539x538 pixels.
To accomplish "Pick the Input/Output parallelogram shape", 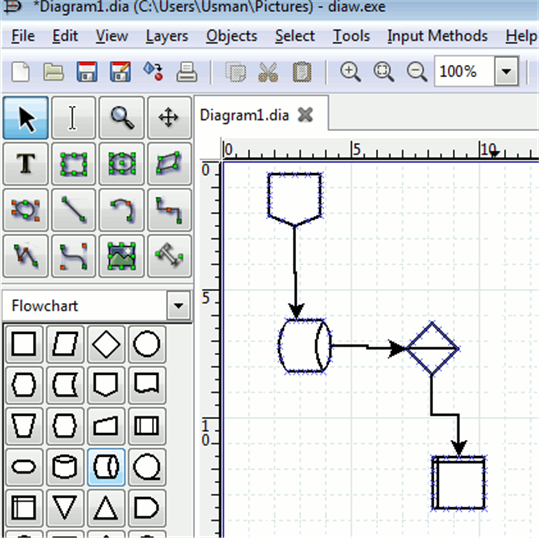I will point(65,344).
